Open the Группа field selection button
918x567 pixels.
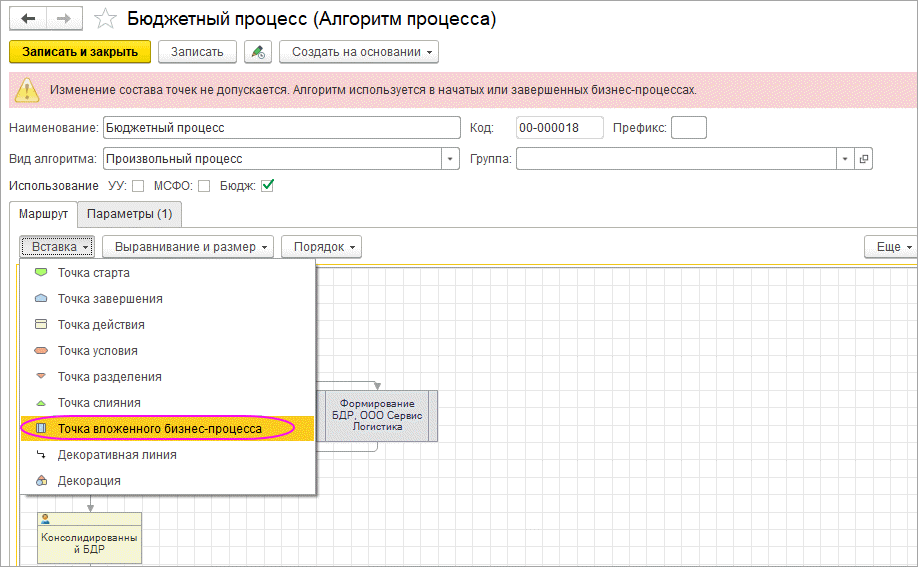pos(864,158)
